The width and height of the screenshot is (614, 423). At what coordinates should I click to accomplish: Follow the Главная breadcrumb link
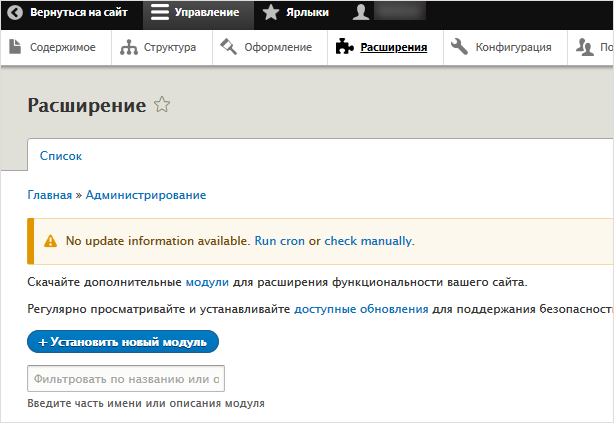(49, 195)
